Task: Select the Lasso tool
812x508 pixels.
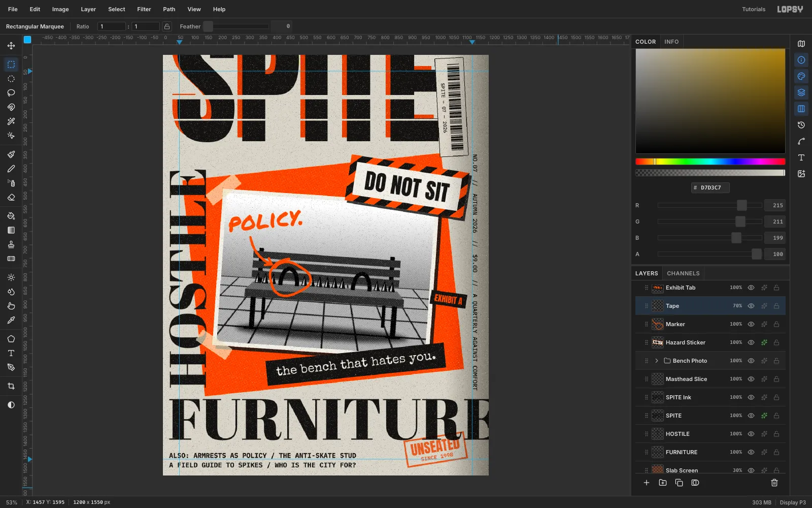Action: (11, 93)
